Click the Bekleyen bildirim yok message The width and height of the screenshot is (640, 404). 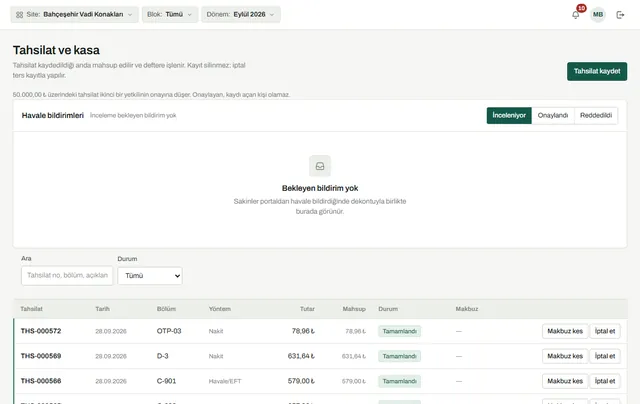[x=320, y=188]
